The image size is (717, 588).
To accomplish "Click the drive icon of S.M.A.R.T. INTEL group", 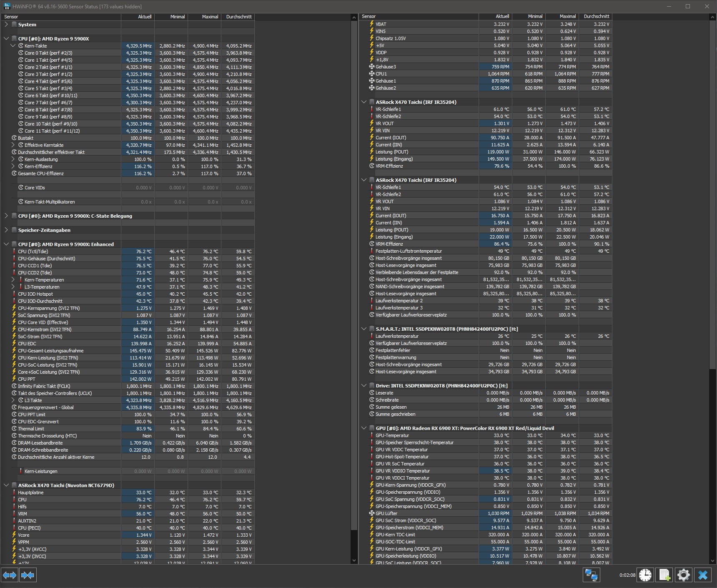I will coord(372,329).
